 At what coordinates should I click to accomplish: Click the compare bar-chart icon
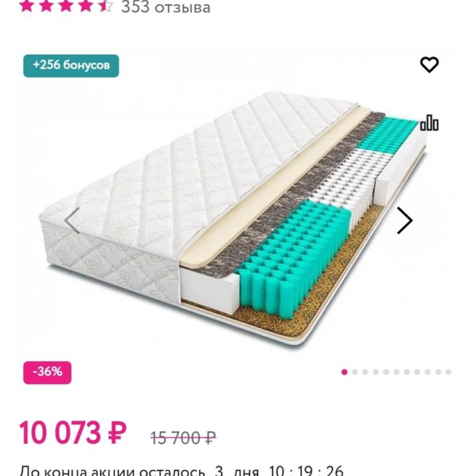[x=430, y=123]
